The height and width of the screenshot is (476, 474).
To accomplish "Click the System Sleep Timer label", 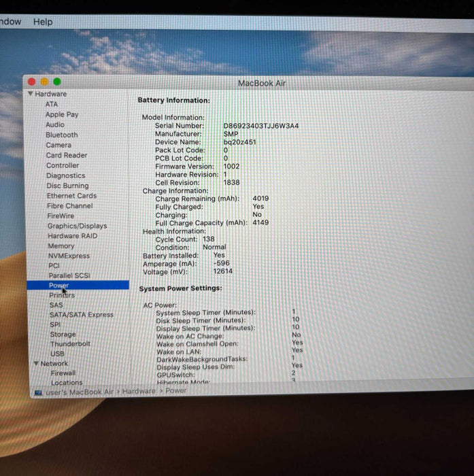I will pyautogui.click(x=205, y=312).
